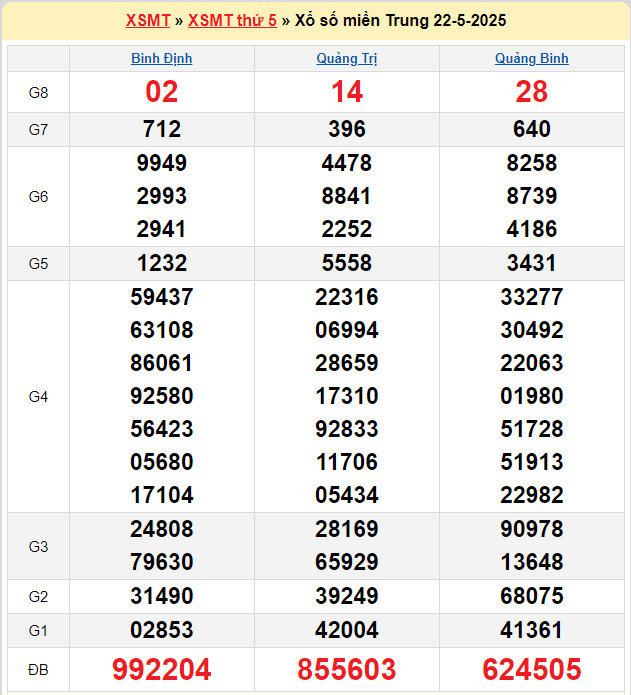Select the G8 result 02

pyautogui.click(x=162, y=92)
